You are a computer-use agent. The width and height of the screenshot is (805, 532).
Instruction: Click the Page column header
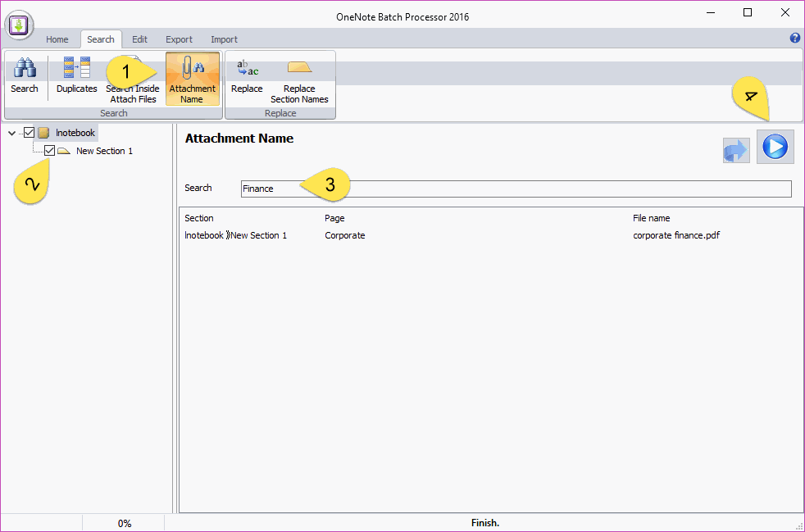(334, 218)
